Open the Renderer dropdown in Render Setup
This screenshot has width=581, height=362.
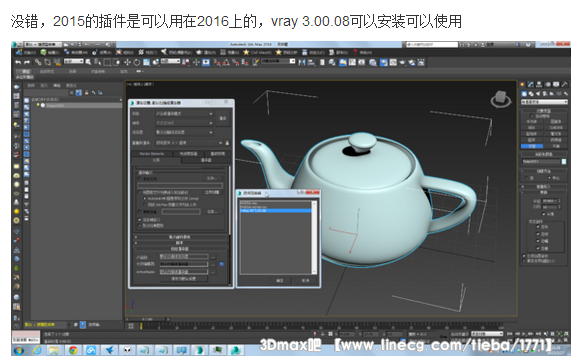184,132
